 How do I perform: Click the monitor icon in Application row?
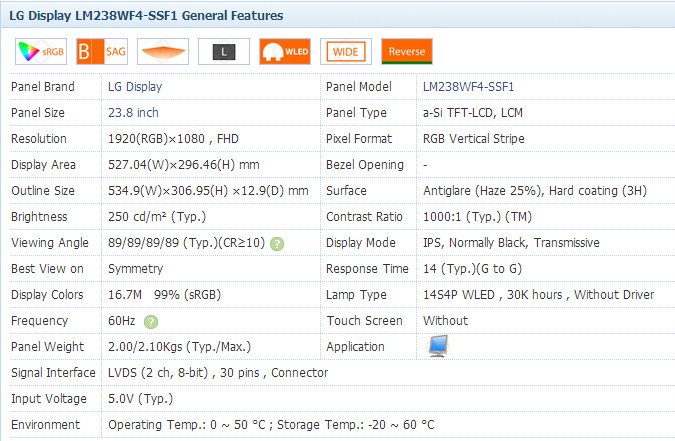[x=438, y=346]
